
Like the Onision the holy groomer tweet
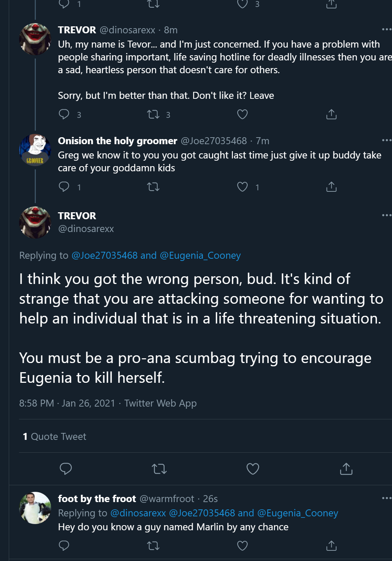[242, 187]
